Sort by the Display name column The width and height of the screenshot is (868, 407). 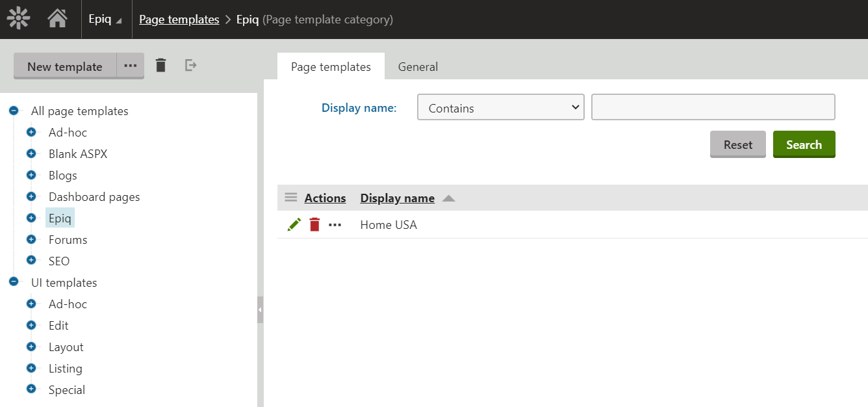coord(397,198)
